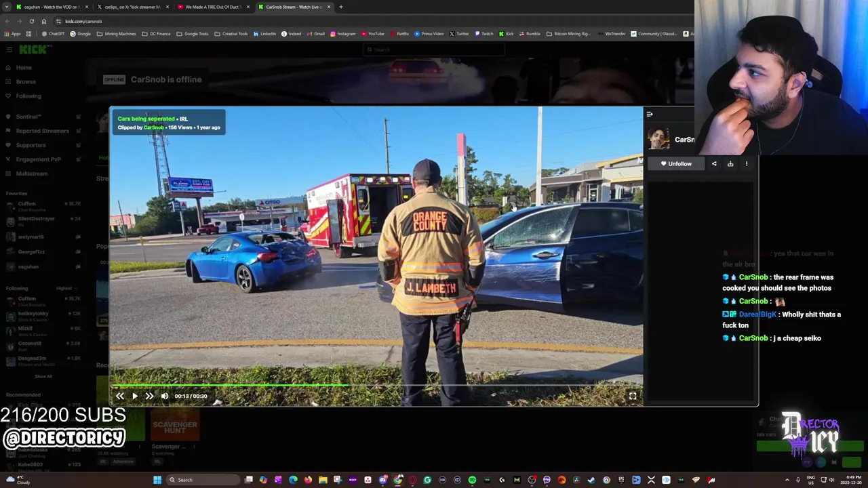Image resolution: width=868 pixels, height=488 pixels.
Task: Switch to the TIRE Out Of Duct tab
Action: (213, 7)
